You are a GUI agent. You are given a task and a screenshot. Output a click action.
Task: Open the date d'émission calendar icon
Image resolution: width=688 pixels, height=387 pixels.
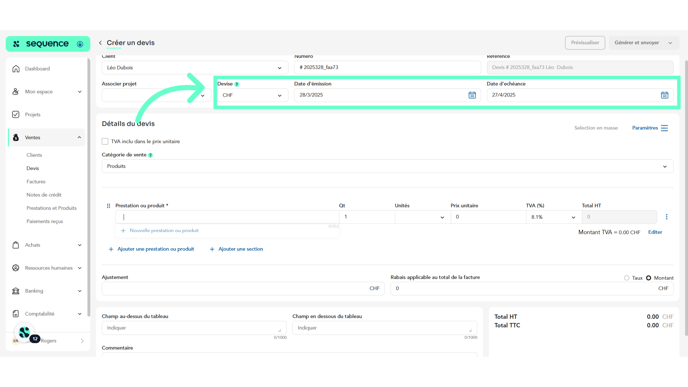(x=472, y=95)
